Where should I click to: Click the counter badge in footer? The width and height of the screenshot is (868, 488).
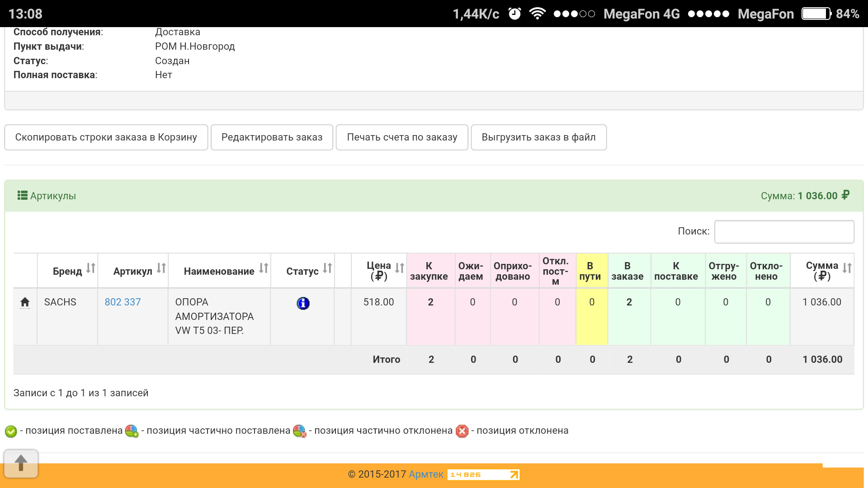click(x=483, y=474)
